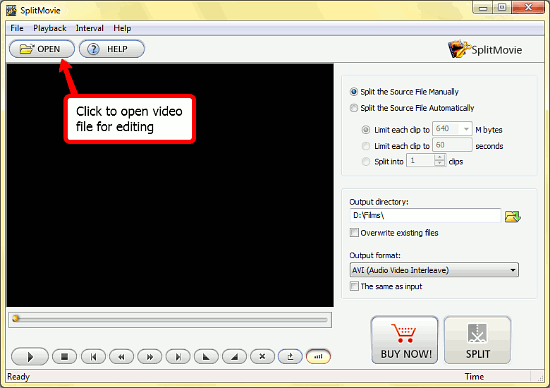This screenshot has height=388, width=550.
Task: Check The same as input checkbox
Action: pyautogui.click(x=354, y=286)
